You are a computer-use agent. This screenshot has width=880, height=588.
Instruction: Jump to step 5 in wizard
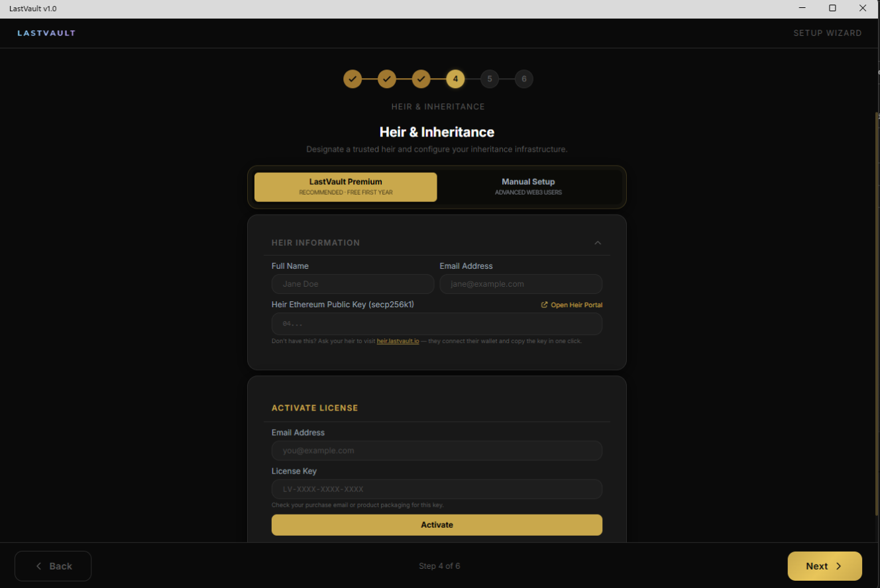click(490, 79)
